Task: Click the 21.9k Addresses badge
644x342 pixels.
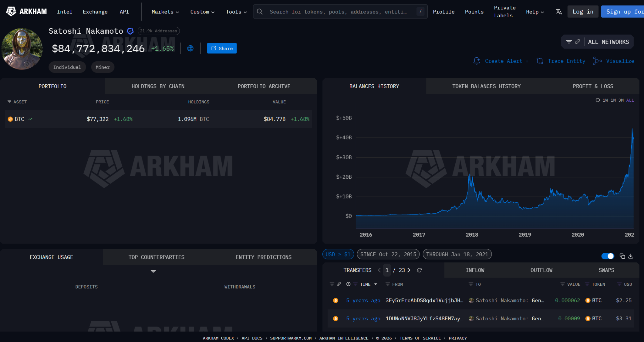Action: point(158,31)
